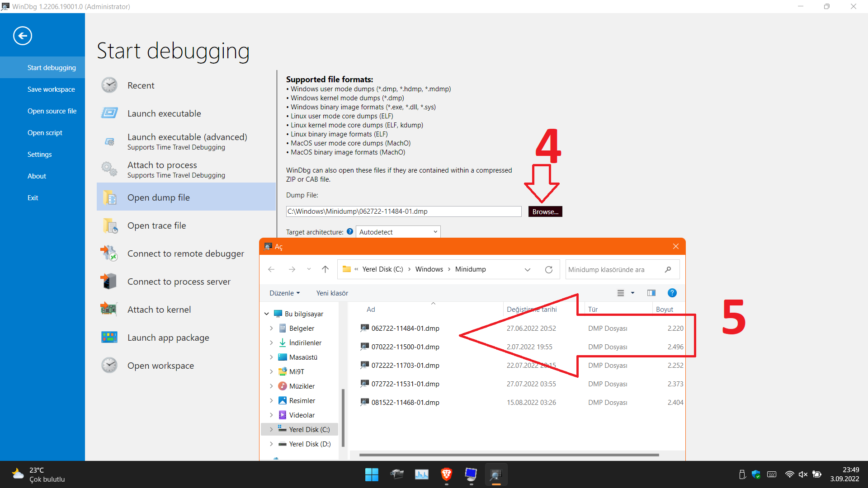Select Save workspace in sidebar
This screenshot has width=868, height=488.
click(42, 89)
